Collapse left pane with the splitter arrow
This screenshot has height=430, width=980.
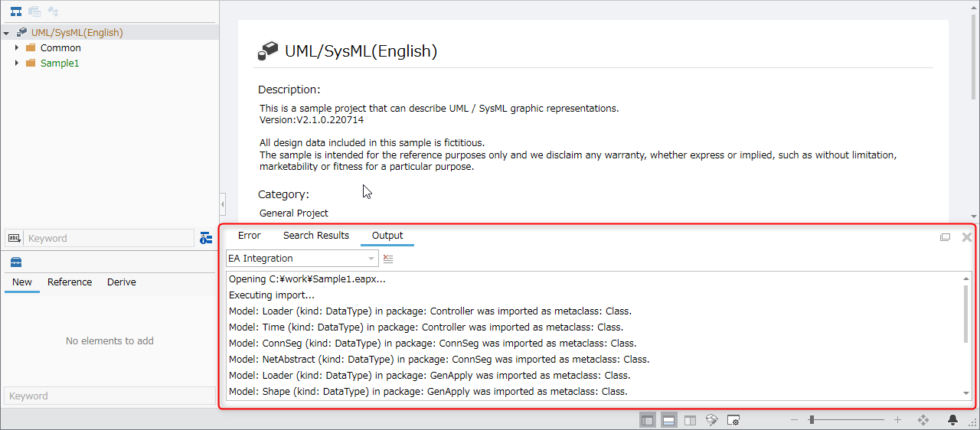(x=223, y=205)
